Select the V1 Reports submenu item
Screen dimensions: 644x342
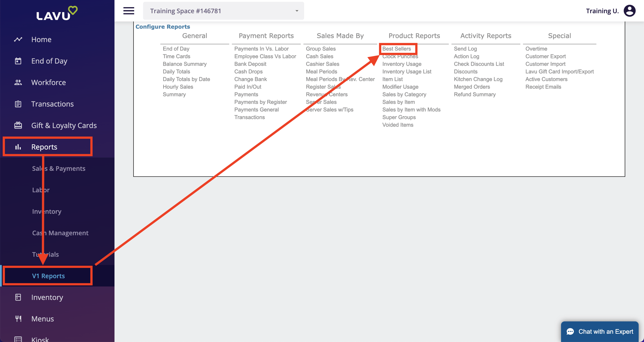[x=48, y=276]
